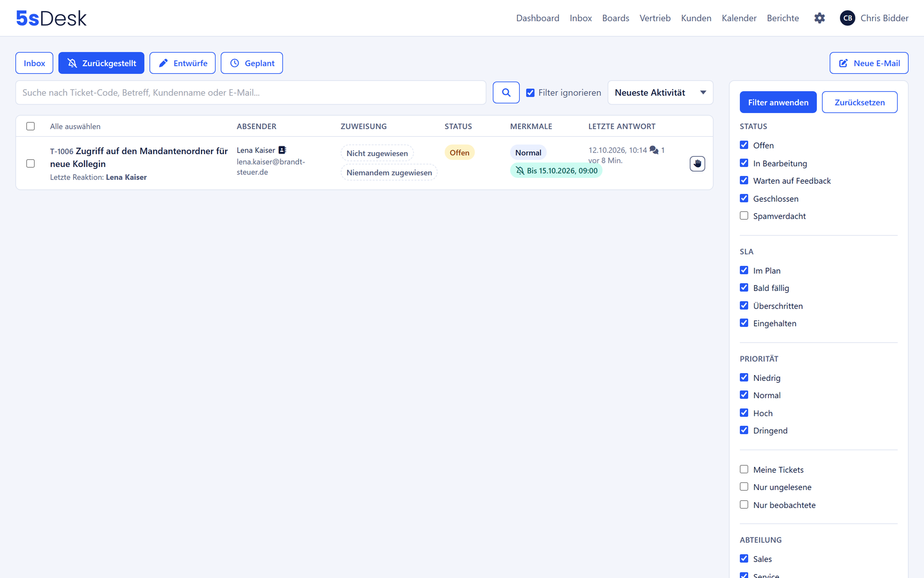
Task: Open Vertrieb in top navigation
Action: 655,18
